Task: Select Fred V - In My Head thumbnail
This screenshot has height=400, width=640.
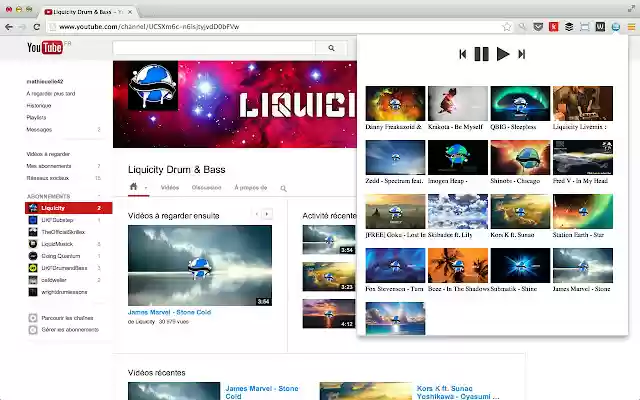Action: pos(582,157)
